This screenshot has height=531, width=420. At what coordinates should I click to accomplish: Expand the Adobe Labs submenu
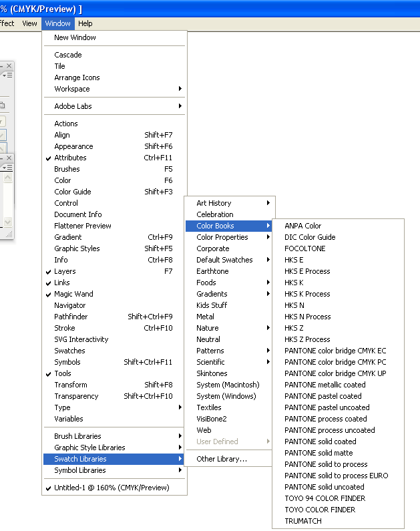[x=114, y=106]
